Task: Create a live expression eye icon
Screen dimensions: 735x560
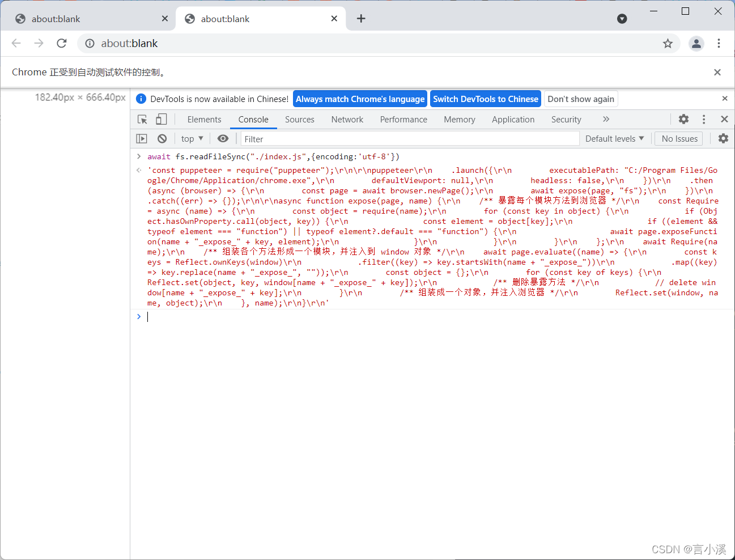Action: pyautogui.click(x=223, y=139)
